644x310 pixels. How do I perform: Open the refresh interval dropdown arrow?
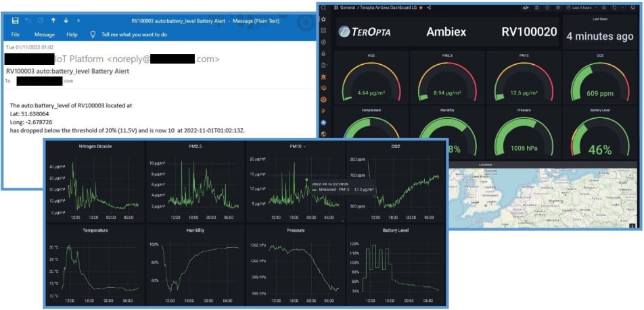coord(622,8)
